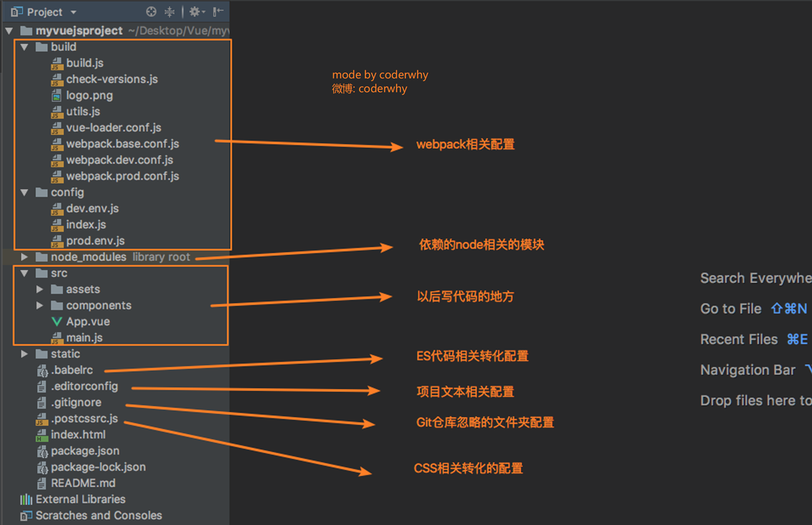Expand the node_modules folder
This screenshot has width=812, height=525.
pos(24,256)
